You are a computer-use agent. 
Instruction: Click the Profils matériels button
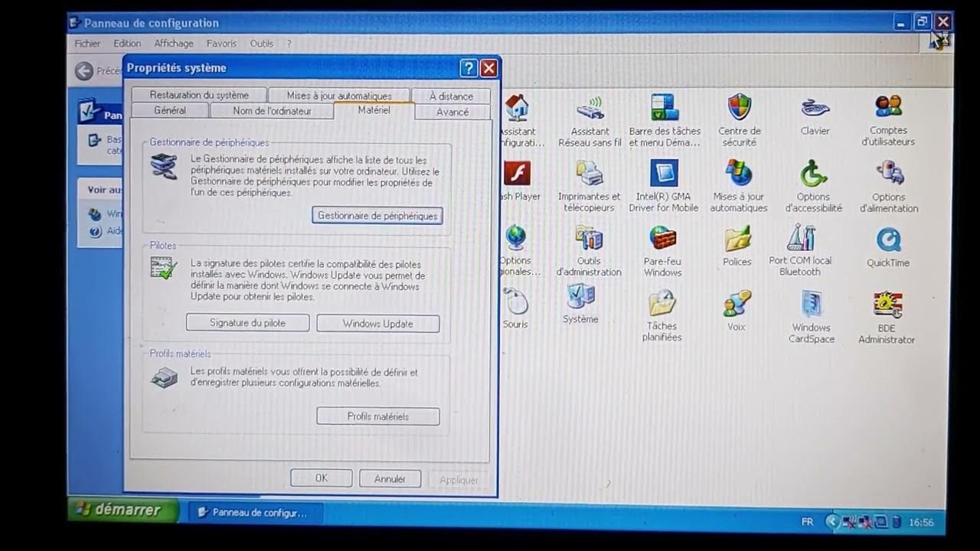(377, 416)
